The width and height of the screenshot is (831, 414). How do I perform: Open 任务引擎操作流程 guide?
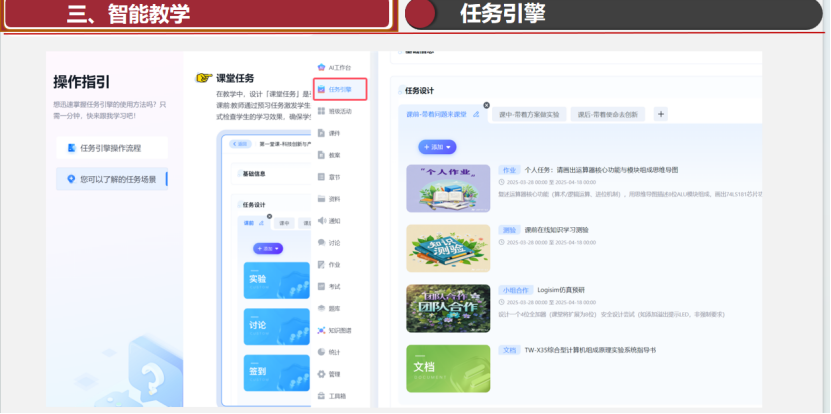point(110,149)
